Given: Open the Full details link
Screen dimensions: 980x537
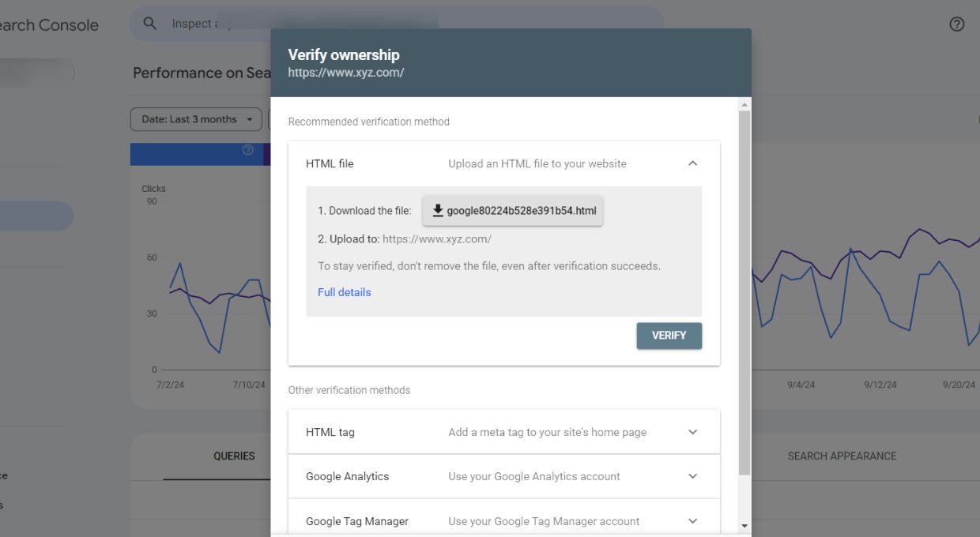Looking at the screenshot, I should [x=344, y=292].
